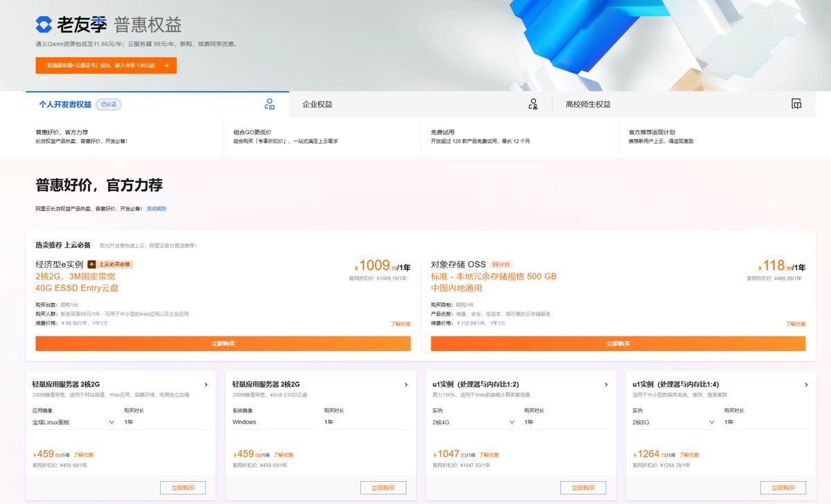Click 了解优惠 in Windows 轻量应用服务器 card
Screen dimensions: 831x504
pos(283,455)
